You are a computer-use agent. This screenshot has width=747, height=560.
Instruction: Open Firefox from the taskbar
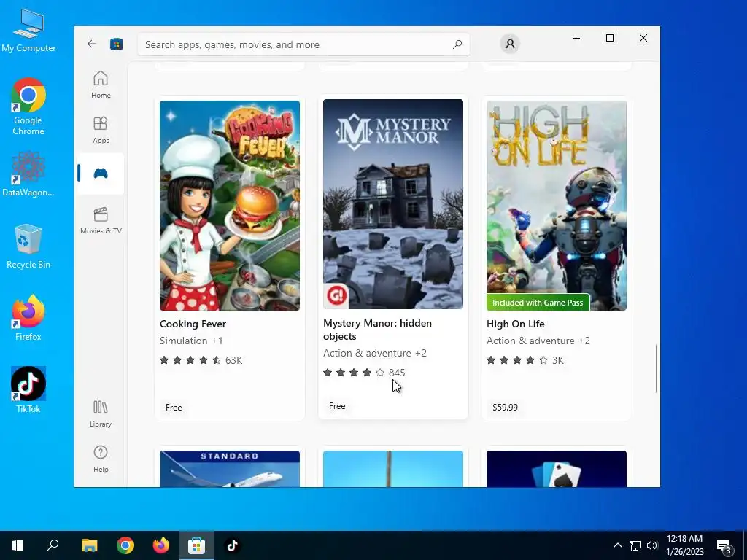pyautogui.click(x=161, y=545)
